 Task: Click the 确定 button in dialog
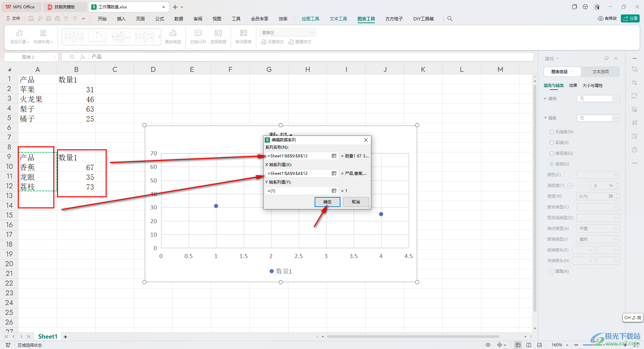click(x=327, y=202)
